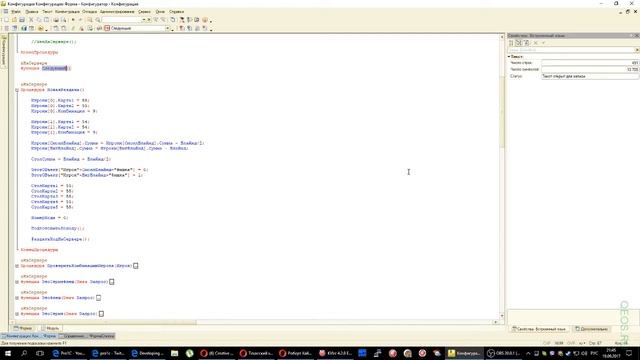Viewport: 640px width, 360px height.
Task: Click the search text field in toolbar
Action: (x=121, y=20)
